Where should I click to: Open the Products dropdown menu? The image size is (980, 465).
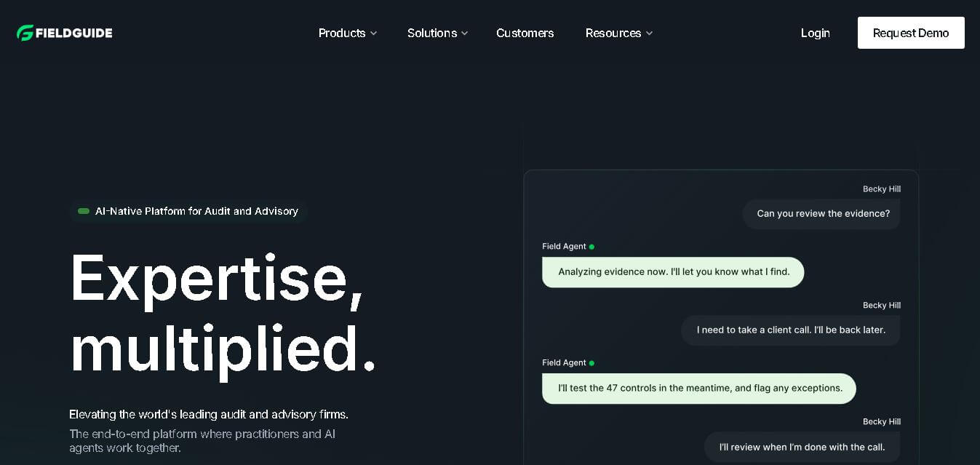pos(348,33)
